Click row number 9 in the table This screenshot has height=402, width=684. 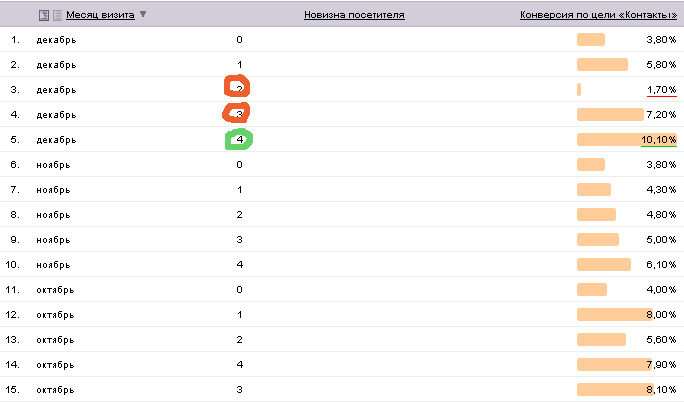(x=15, y=239)
